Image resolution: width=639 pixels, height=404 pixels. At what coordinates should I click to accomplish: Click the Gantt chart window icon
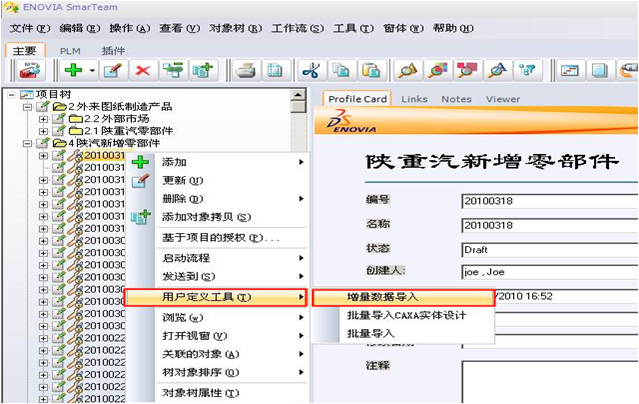570,71
